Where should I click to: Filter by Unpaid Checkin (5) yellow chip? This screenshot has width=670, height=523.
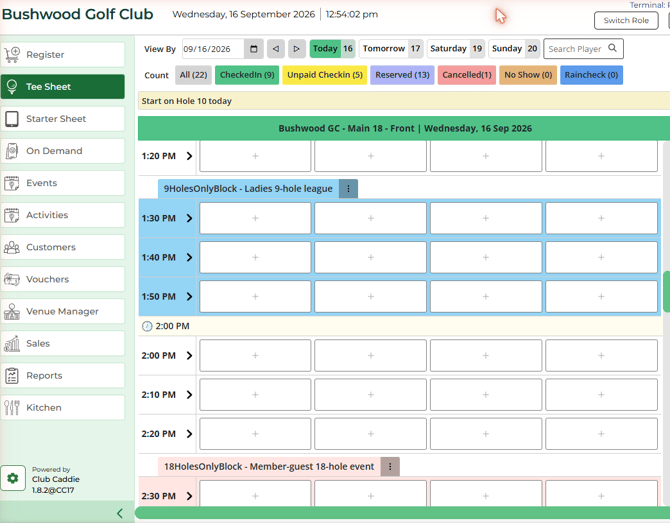325,75
